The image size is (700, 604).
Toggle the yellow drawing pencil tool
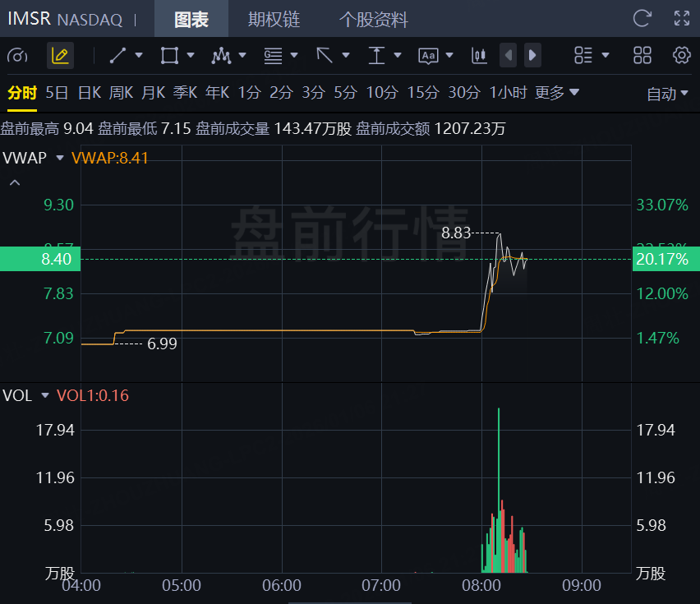60,55
